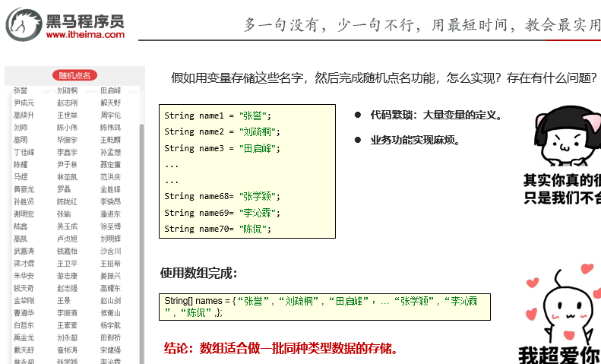The height and width of the screenshot is (364, 601).
Task: Click the String[] names array code box
Action: [324, 307]
